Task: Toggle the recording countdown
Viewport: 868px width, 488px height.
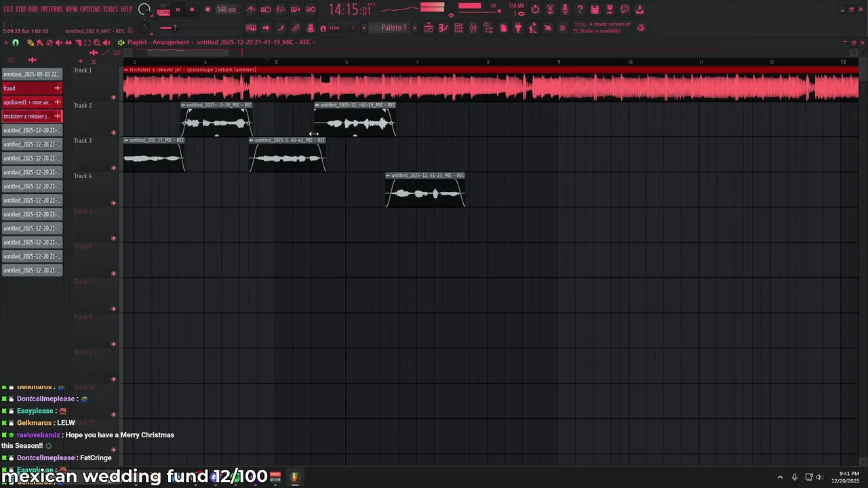Action: click(281, 9)
